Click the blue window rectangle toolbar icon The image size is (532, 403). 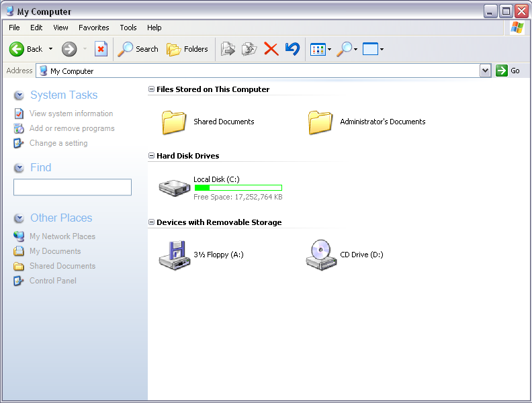[370, 49]
